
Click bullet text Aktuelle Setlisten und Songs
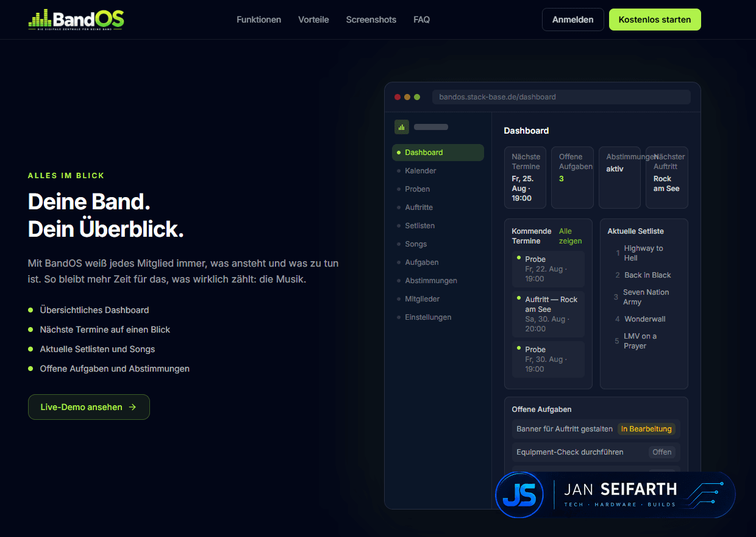[x=98, y=349]
